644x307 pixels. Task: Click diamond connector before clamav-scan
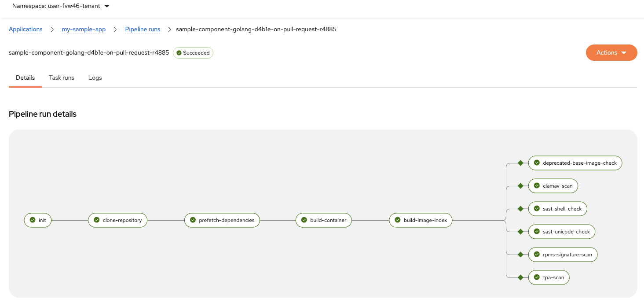pos(520,186)
